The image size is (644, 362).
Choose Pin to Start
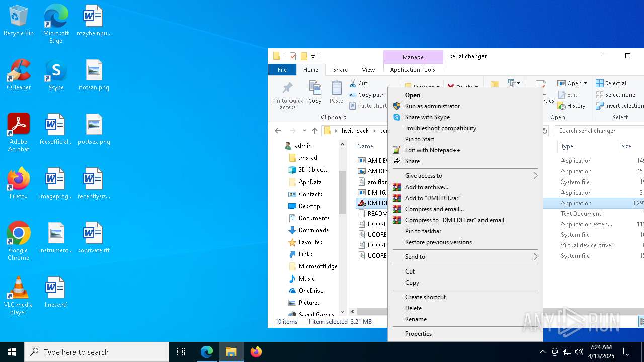tap(465, 139)
